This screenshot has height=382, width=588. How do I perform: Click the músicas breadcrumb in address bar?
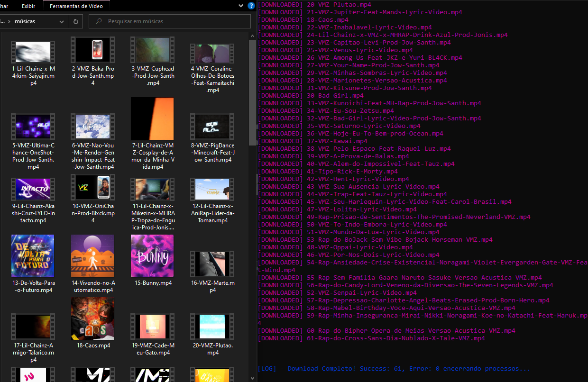click(x=25, y=21)
